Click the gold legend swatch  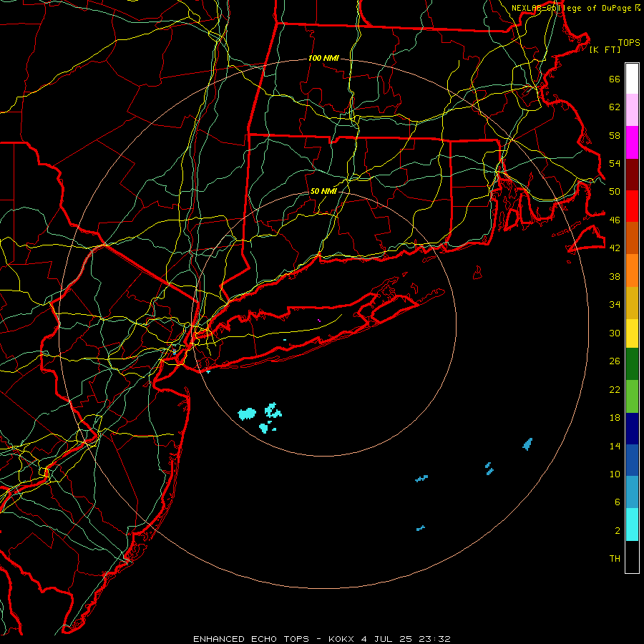[x=632, y=303]
